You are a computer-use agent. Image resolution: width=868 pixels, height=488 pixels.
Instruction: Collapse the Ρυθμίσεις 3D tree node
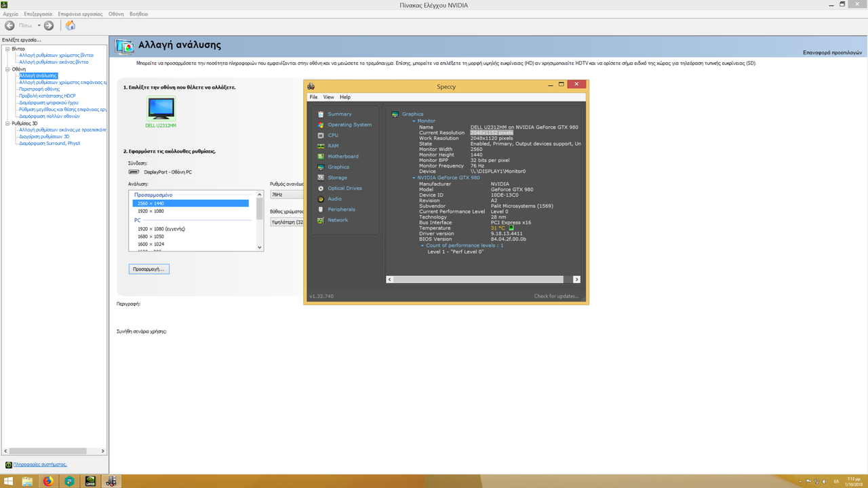coord(7,123)
